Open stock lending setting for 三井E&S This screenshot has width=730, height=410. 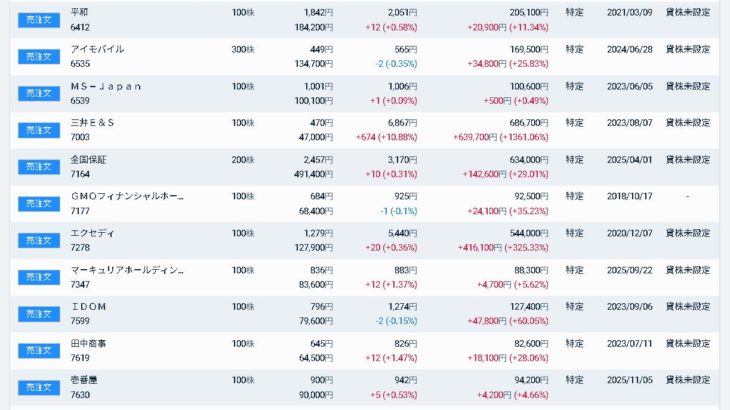688,123
